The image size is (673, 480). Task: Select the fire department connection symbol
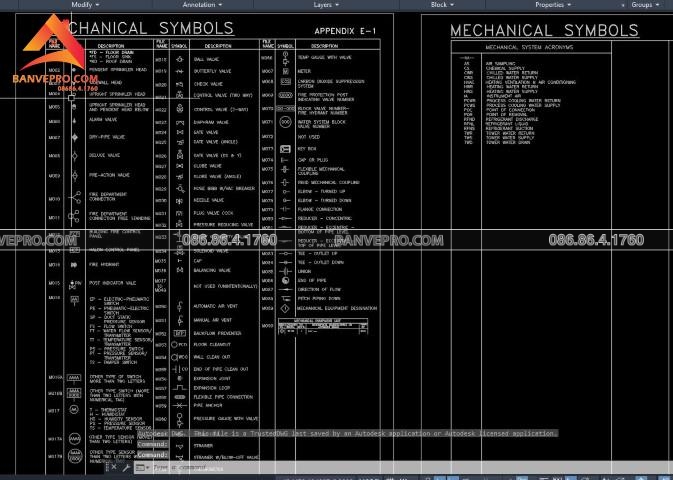point(75,197)
